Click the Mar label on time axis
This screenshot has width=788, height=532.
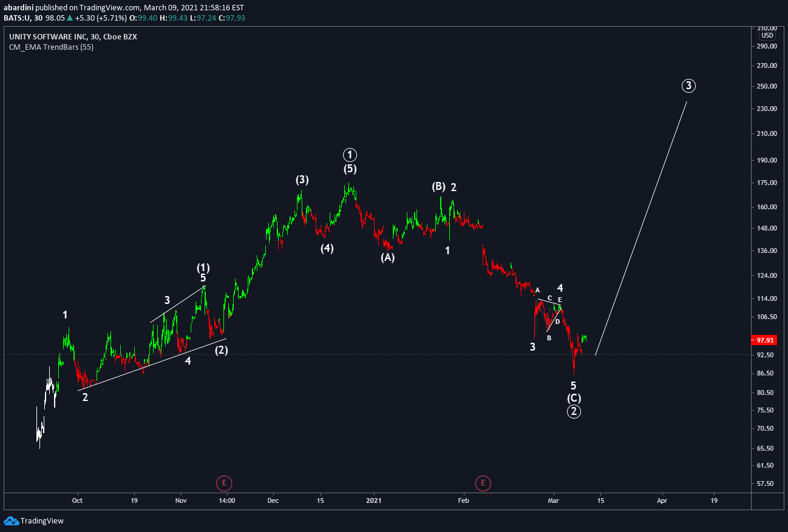[x=553, y=501]
